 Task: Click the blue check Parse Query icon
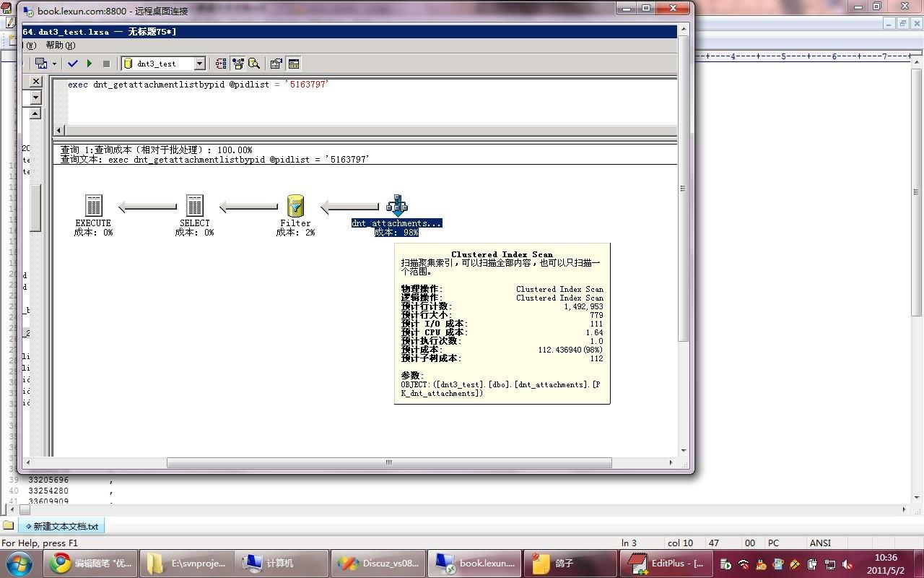tap(73, 64)
